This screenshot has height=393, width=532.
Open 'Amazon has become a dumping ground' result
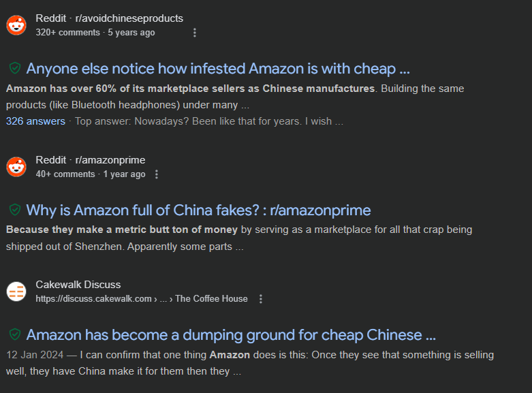coord(230,335)
